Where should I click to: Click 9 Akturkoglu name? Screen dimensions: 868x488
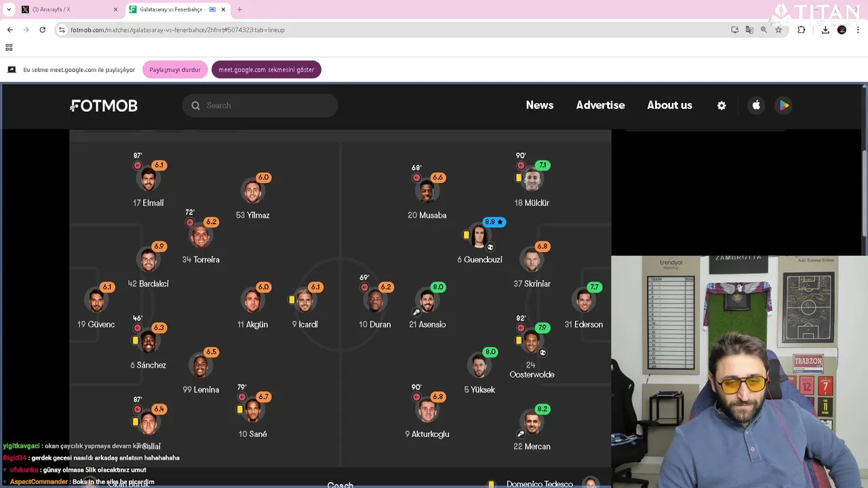(x=427, y=434)
